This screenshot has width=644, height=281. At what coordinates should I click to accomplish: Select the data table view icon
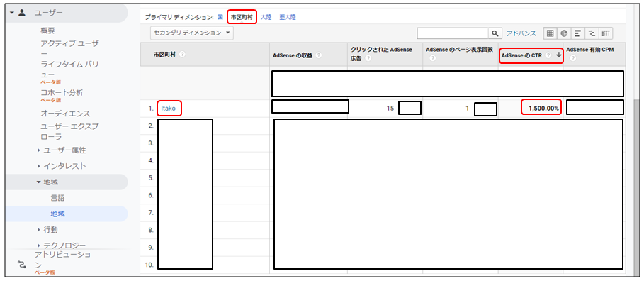550,33
